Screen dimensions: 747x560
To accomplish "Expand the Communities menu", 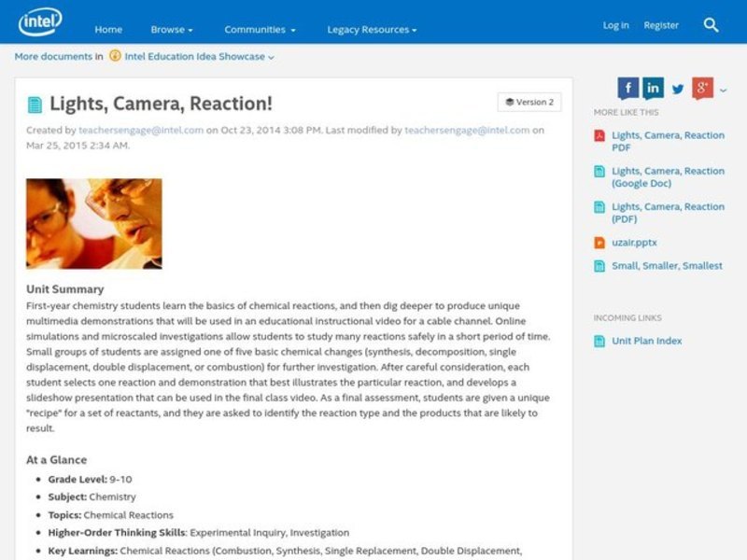I will coord(259,29).
